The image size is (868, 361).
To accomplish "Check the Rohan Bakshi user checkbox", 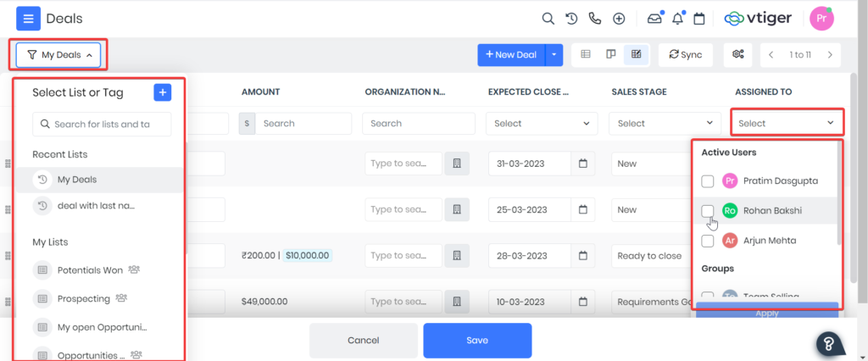I will click(x=708, y=211).
